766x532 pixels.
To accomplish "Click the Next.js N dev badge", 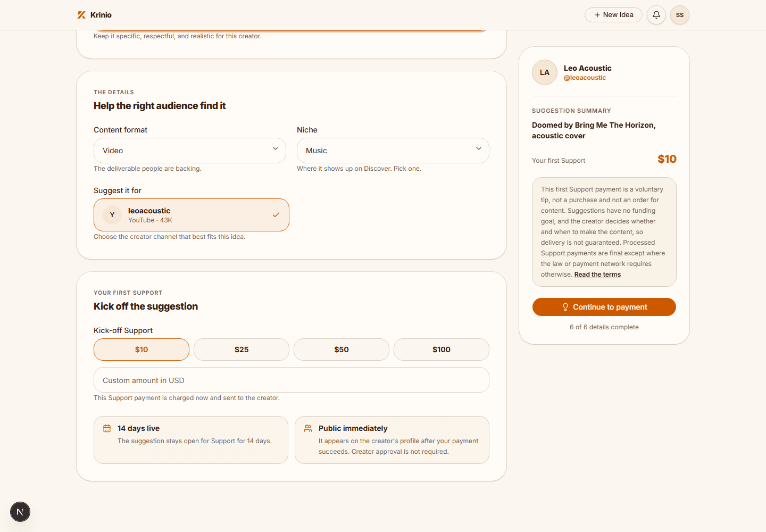I will point(20,512).
